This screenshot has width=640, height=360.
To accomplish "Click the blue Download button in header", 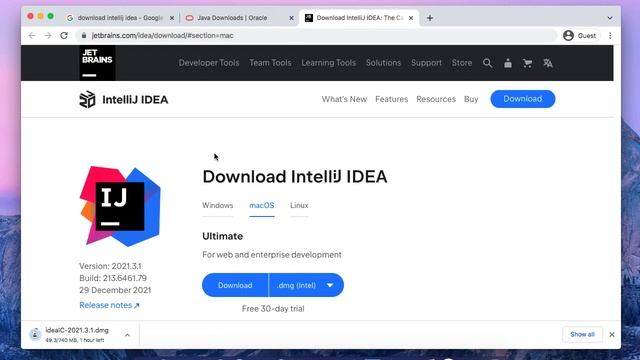I will coord(522,99).
